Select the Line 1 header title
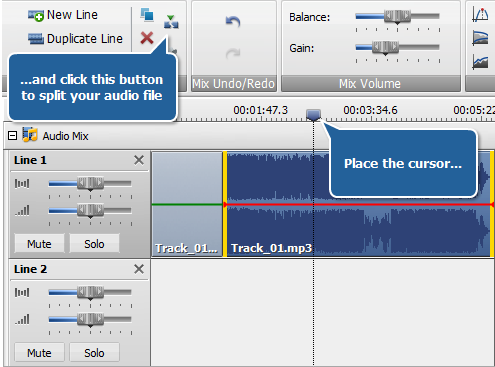 (x=30, y=160)
